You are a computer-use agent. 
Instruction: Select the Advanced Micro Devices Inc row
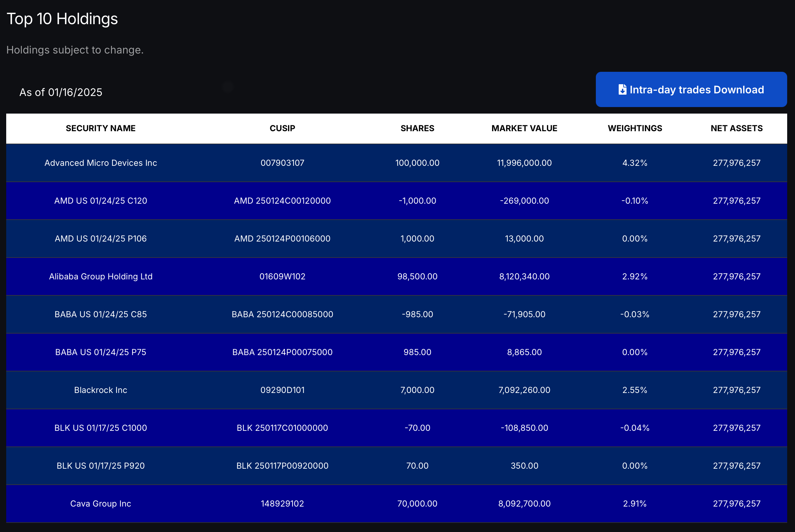pos(101,163)
